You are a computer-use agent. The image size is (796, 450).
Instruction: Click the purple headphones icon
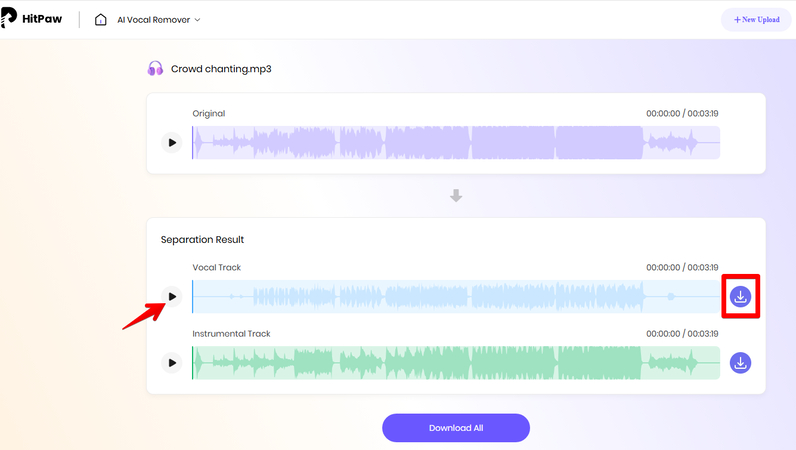tap(155, 69)
